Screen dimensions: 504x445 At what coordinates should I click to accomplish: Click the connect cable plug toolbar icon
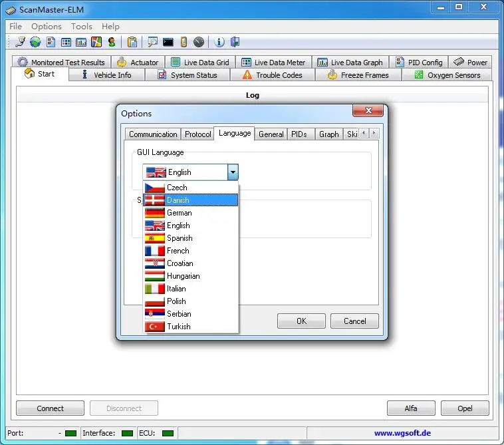point(20,42)
